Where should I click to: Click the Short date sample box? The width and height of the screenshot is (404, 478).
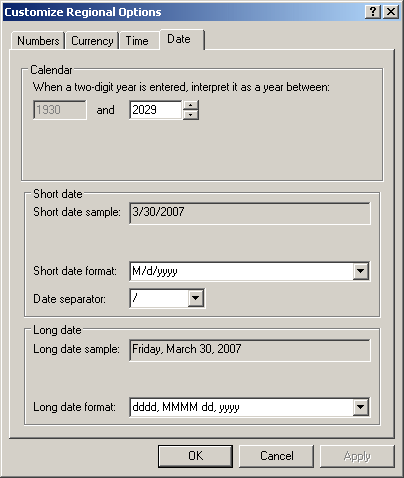250,213
